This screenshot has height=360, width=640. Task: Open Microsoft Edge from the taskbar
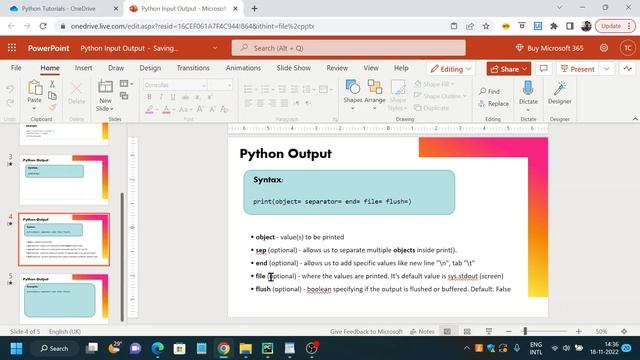click(158, 348)
